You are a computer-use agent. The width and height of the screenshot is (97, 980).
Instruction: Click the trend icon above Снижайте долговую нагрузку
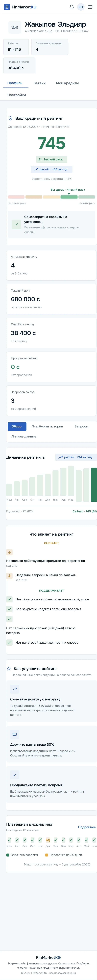coord(14,689)
